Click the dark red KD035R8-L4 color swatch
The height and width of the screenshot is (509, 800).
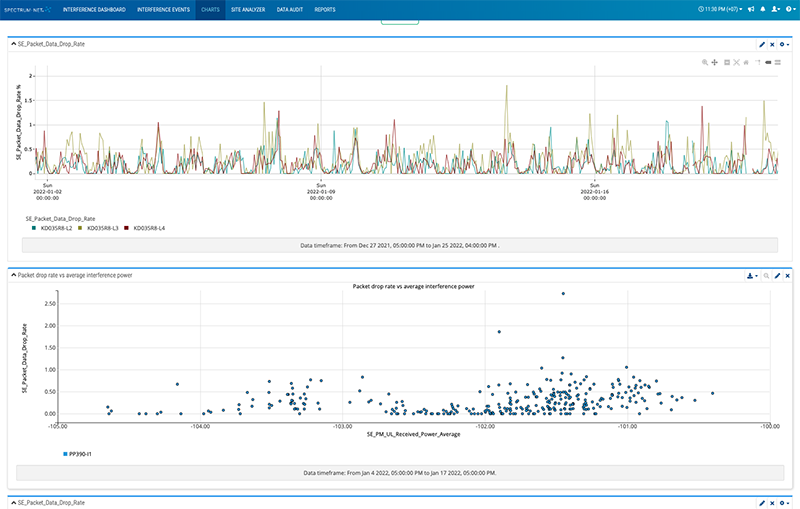[x=127, y=228]
